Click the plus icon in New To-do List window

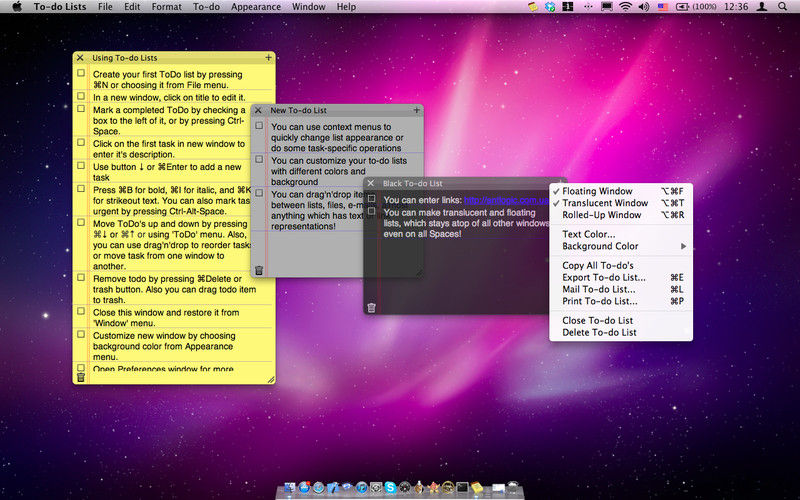pos(416,110)
